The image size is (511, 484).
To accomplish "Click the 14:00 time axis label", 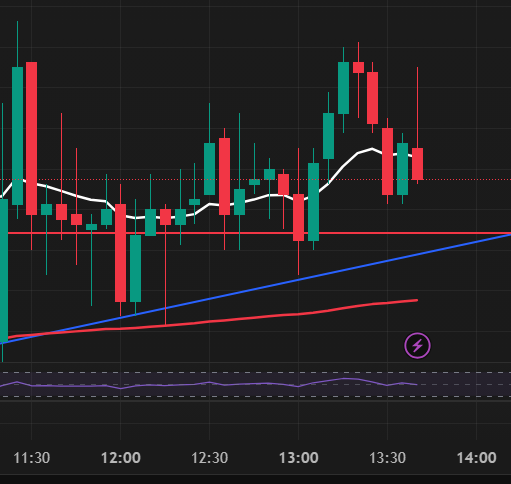I will point(477,458).
